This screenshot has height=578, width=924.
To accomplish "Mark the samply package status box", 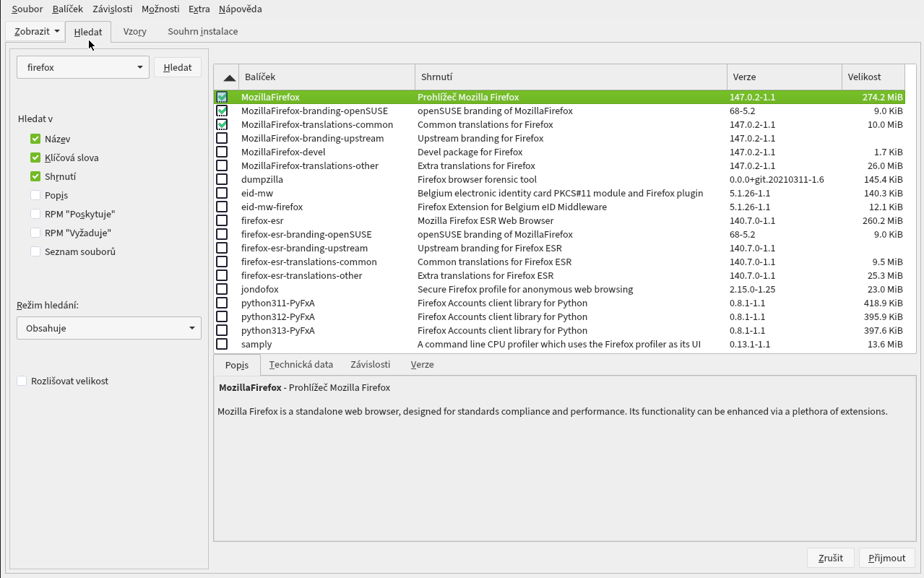I will (222, 344).
